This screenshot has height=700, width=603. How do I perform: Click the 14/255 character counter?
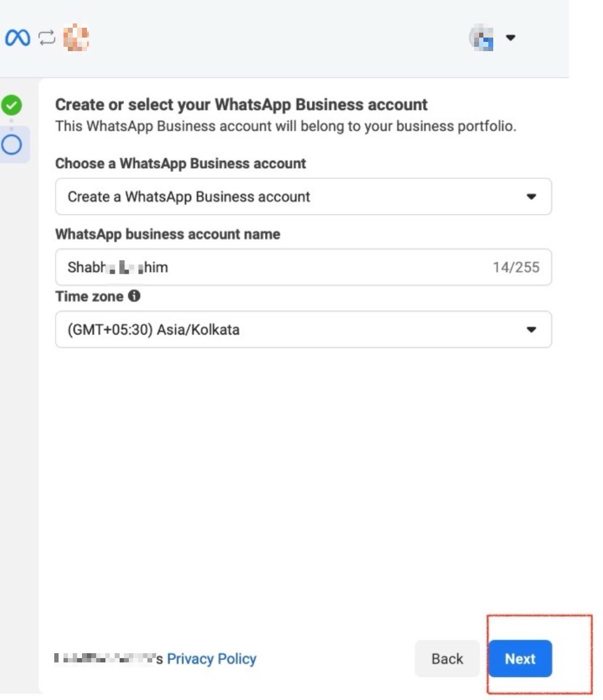coord(515,267)
